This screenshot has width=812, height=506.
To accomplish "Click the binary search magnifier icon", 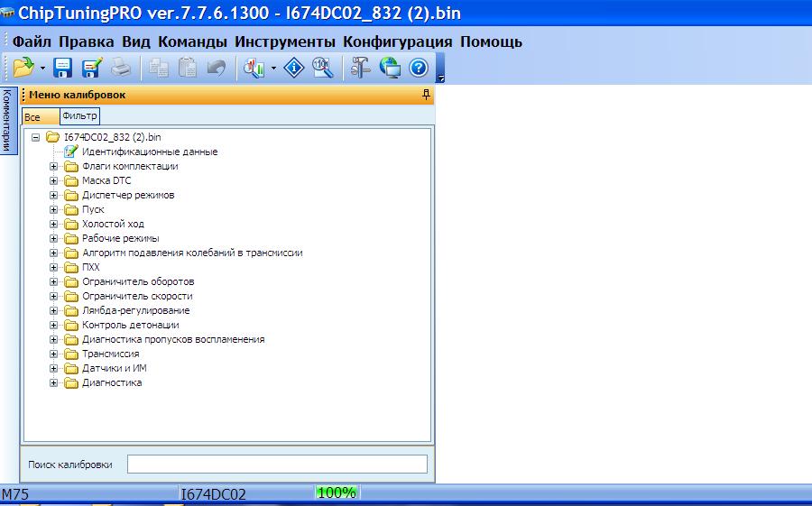I will pos(323,68).
